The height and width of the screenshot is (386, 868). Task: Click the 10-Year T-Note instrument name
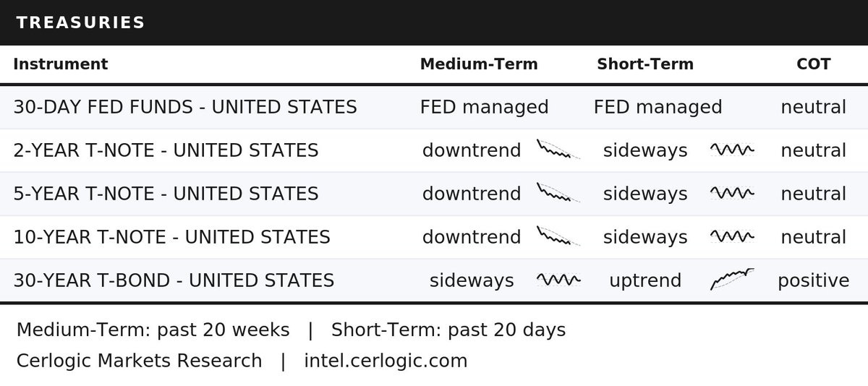click(x=171, y=237)
